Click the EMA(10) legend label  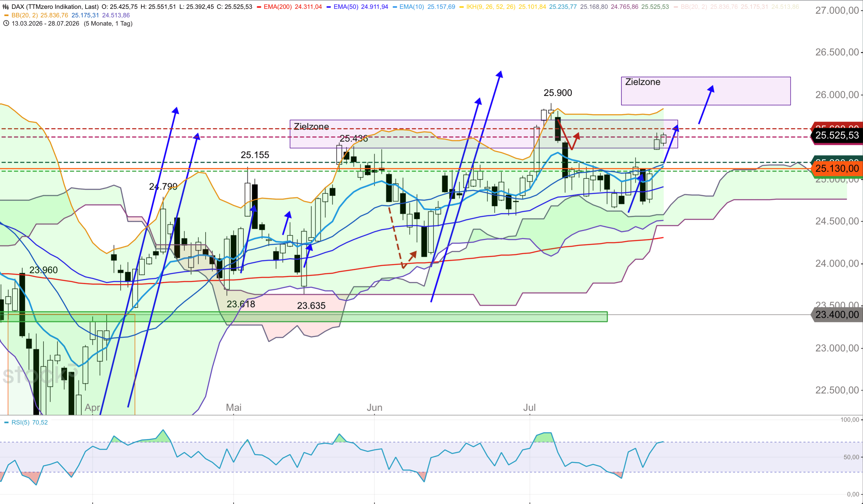(x=412, y=7)
